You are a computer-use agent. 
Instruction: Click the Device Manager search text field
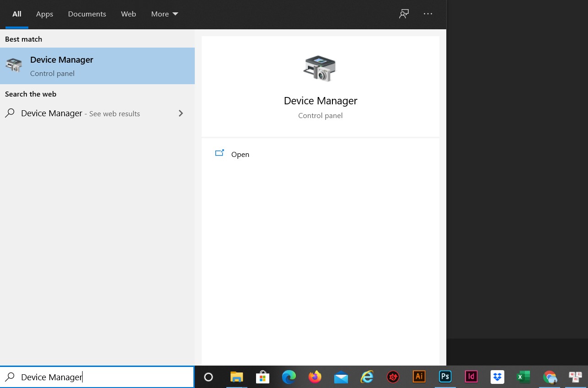tap(97, 377)
